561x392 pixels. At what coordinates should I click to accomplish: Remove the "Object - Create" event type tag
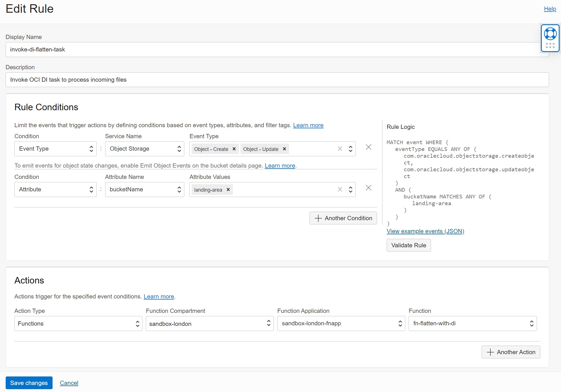pos(234,149)
